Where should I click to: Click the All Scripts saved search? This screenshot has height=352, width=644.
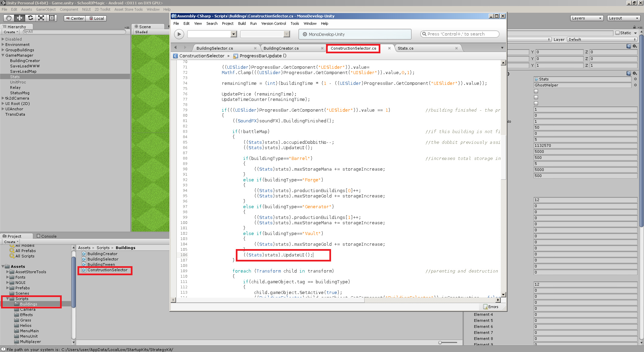point(25,256)
